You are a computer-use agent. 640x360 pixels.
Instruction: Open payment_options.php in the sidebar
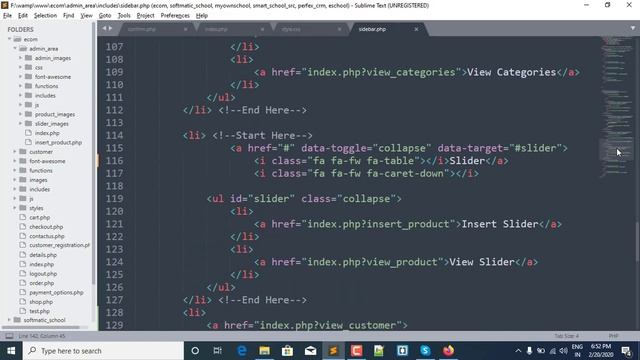pyautogui.click(x=56, y=293)
